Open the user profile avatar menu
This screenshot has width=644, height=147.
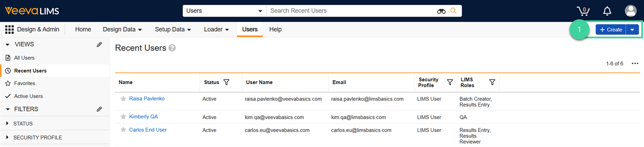(x=630, y=11)
